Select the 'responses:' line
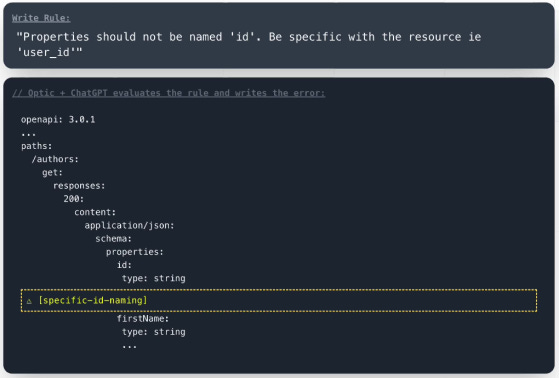559x378 pixels. click(x=79, y=186)
